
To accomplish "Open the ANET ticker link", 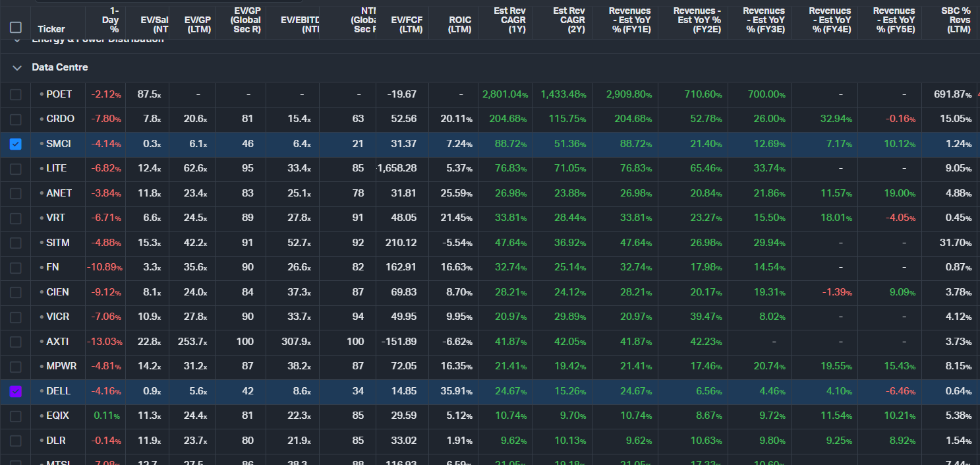I will point(59,193).
